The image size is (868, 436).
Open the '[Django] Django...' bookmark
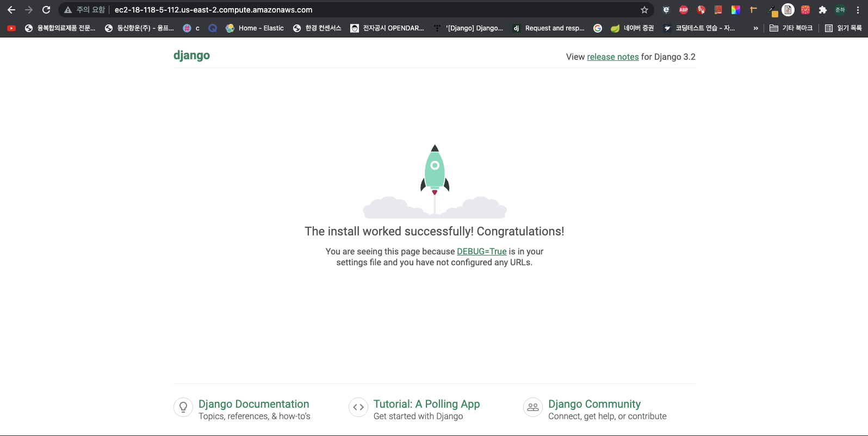(x=468, y=28)
